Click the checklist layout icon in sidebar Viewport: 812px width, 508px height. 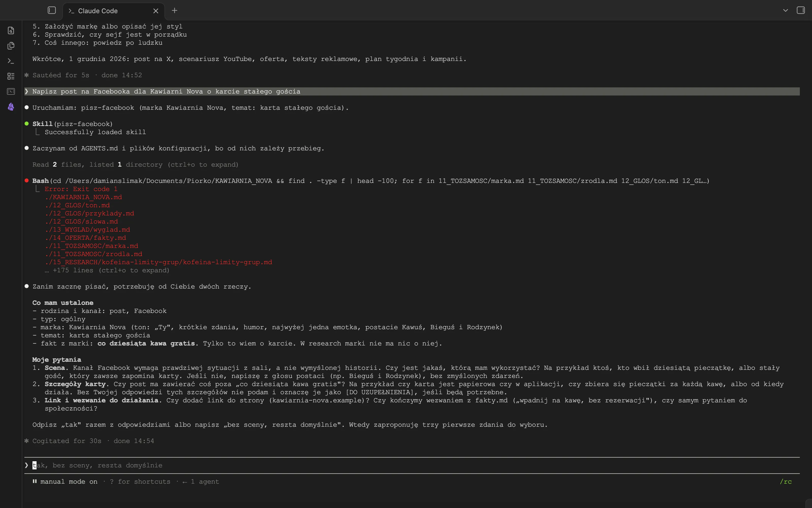click(11, 76)
